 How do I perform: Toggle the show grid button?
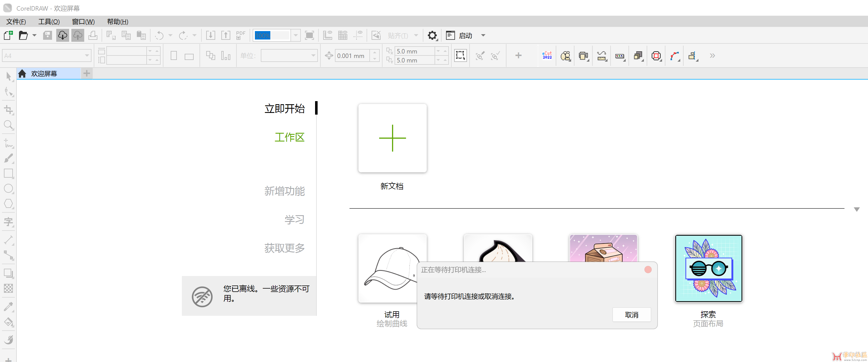click(x=343, y=35)
